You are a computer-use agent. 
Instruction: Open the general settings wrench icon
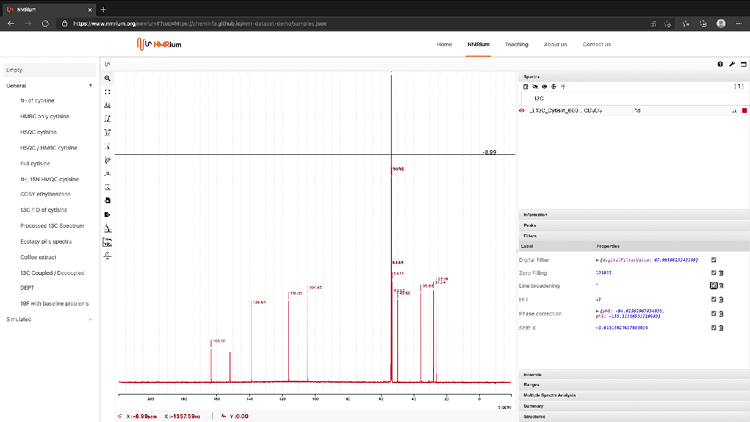[732, 64]
